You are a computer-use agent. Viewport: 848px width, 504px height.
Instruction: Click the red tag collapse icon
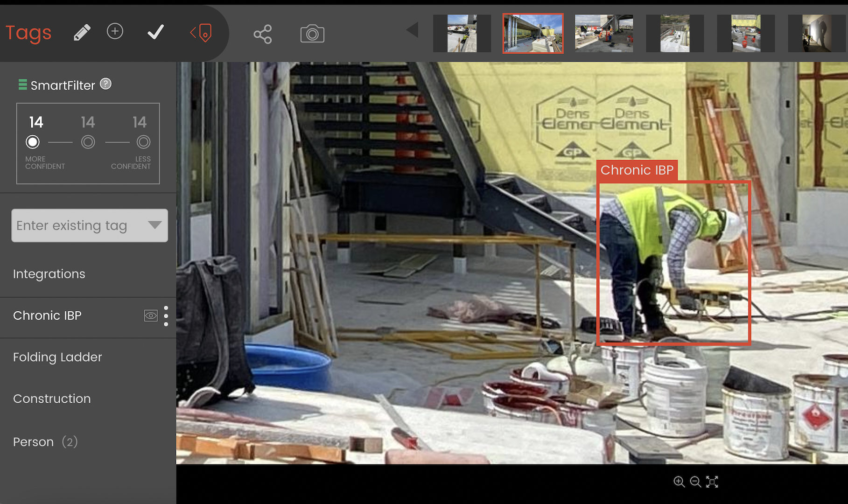(201, 33)
